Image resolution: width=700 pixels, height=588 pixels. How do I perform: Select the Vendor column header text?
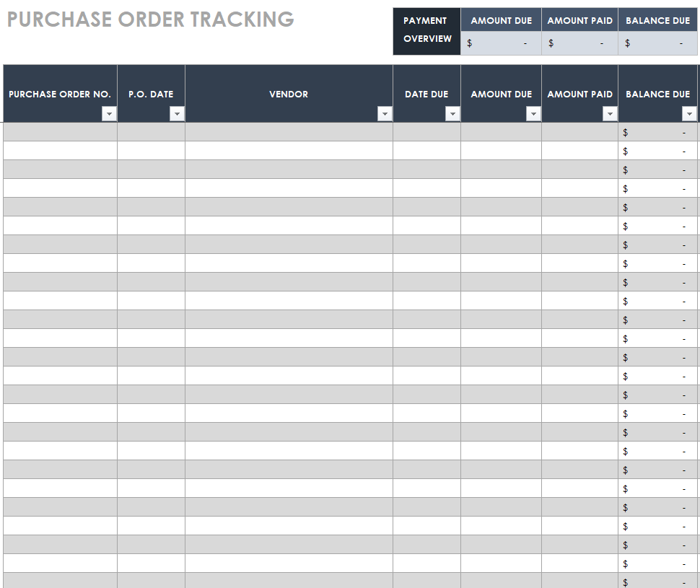289,95
